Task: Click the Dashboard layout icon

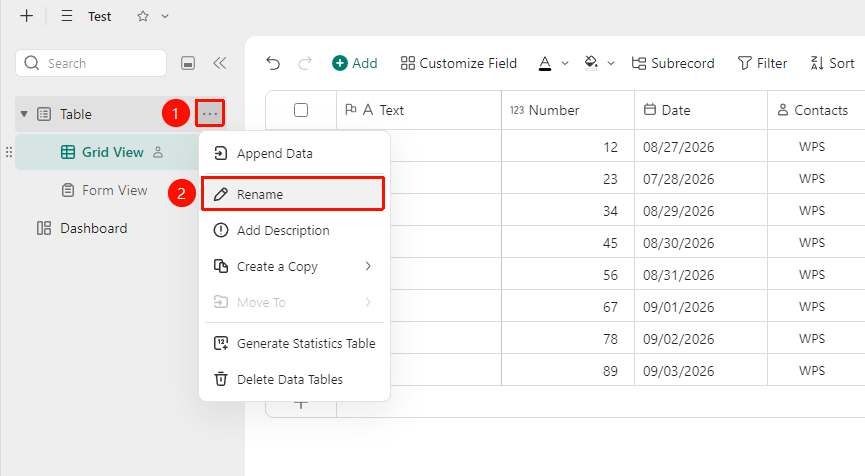Action: [44, 228]
